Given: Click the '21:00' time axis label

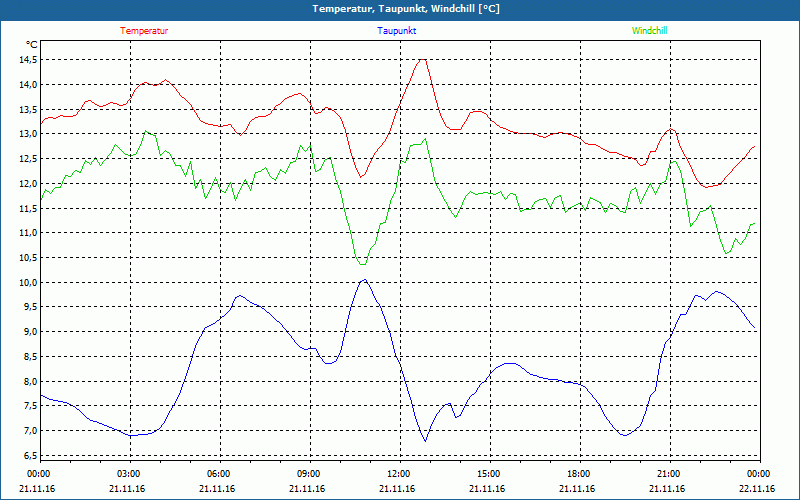Looking at the screenshot, I should [x=669, y=474].
